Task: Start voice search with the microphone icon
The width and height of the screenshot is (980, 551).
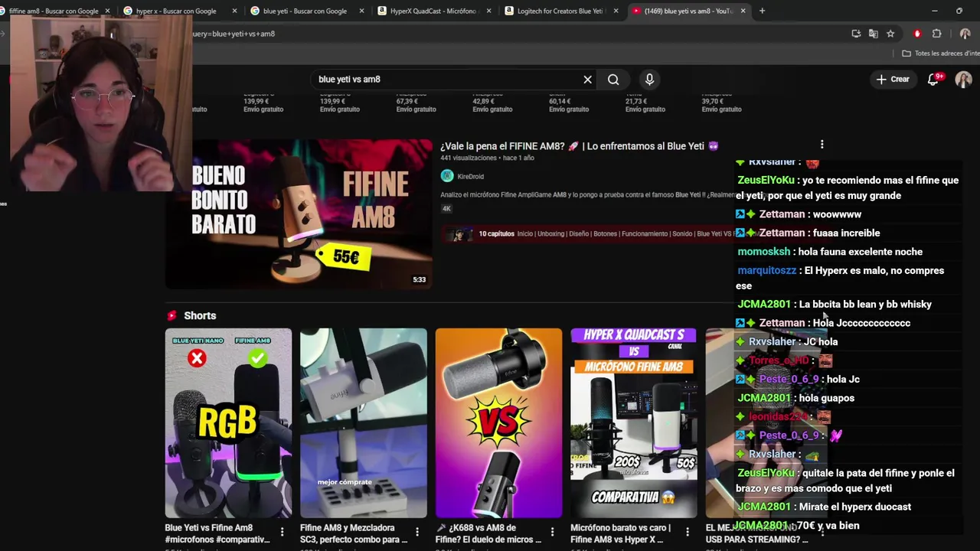Action: pyautogui.click(x=649, y=80)
